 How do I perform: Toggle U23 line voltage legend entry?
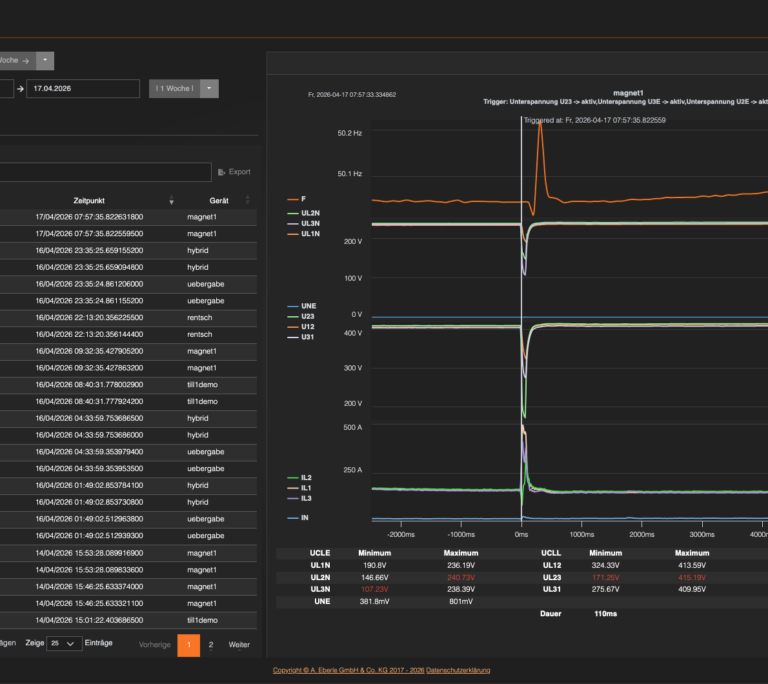pyautogui.click(x=300, y=317)
